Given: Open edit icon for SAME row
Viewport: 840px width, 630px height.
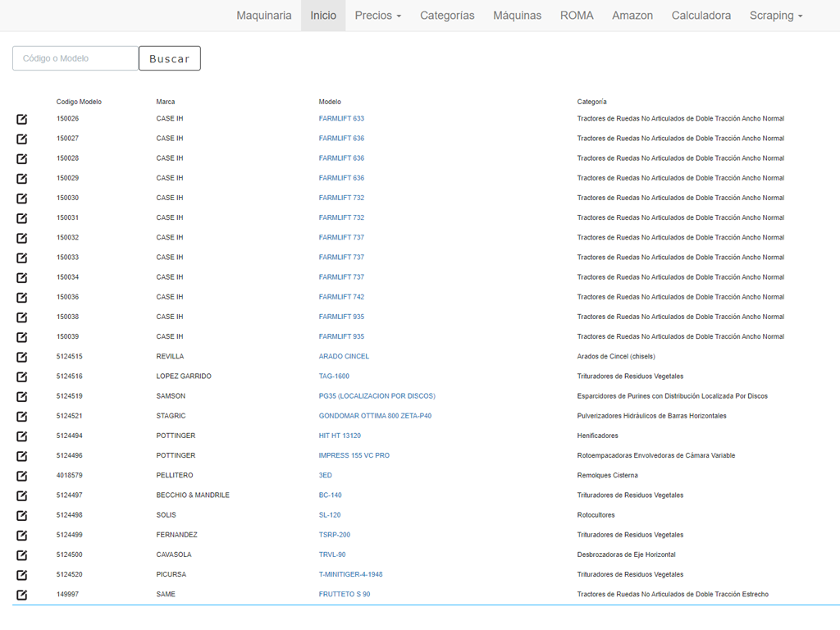Looking at the screenshot, I should coord(21,595).
